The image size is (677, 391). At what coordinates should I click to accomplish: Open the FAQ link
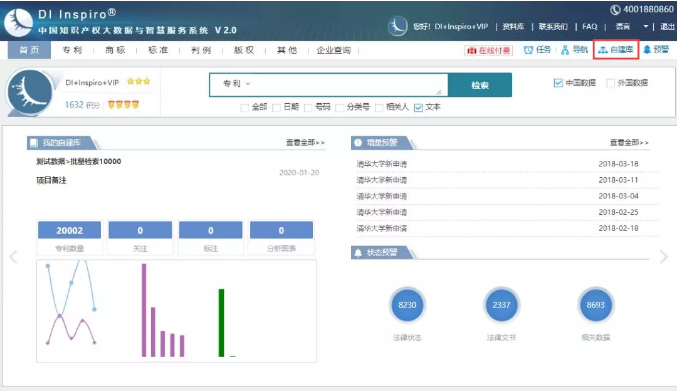(590, 26)
